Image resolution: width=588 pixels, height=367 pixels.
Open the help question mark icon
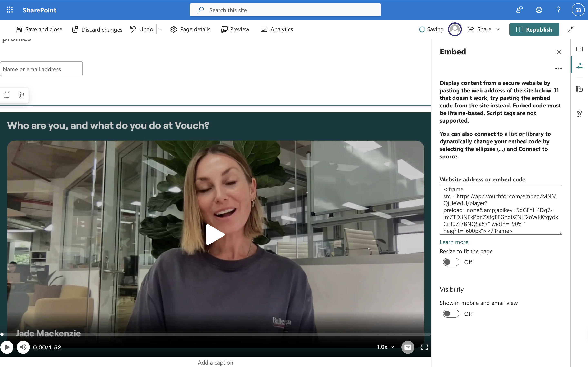tap(558, 10)
